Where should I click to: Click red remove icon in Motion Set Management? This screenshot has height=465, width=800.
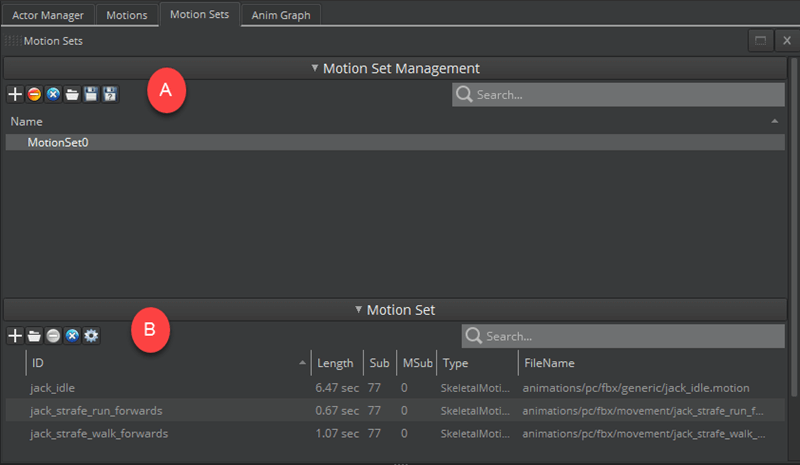click(x=34, y=94)
